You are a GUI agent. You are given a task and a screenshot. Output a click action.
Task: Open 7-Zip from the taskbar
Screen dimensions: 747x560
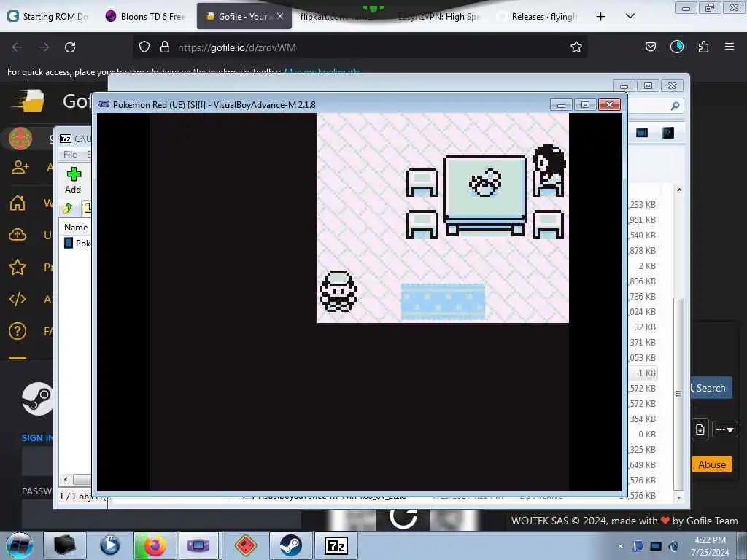click(x=336, y=545)
